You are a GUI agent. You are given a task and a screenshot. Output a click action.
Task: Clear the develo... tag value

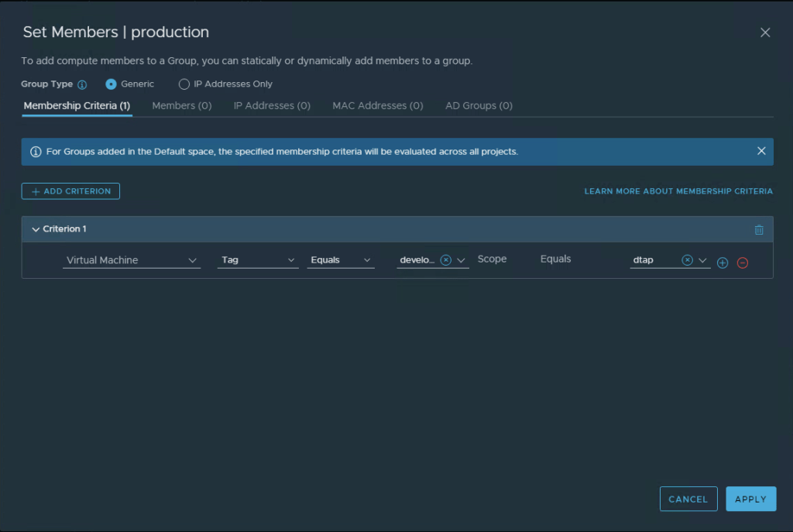(x=445, y=260)
